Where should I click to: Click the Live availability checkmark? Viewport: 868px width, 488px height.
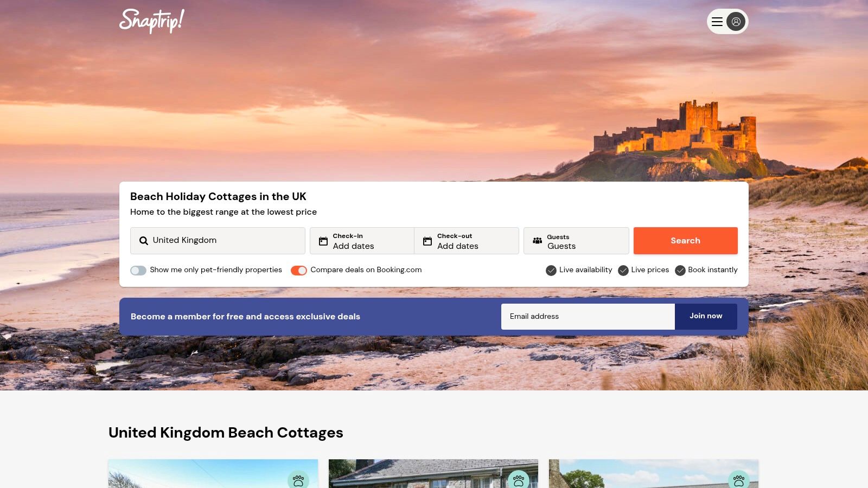(x=551, y=270)
